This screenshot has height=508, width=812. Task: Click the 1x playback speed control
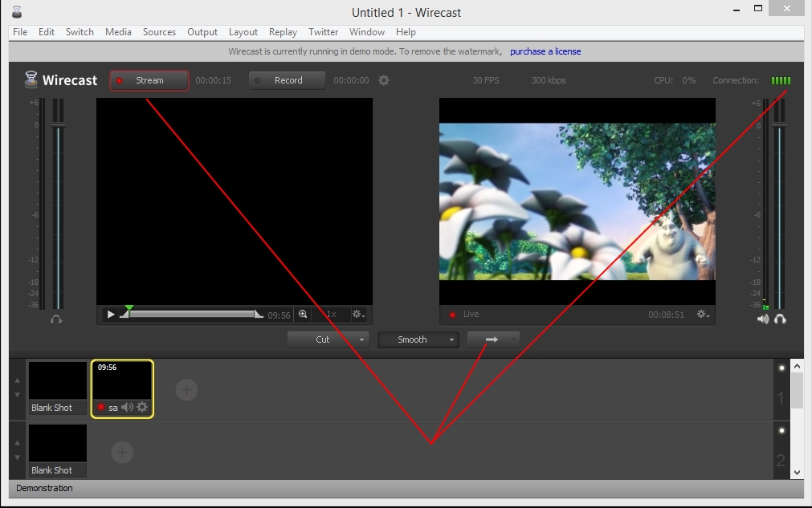[x=331, y=314]
